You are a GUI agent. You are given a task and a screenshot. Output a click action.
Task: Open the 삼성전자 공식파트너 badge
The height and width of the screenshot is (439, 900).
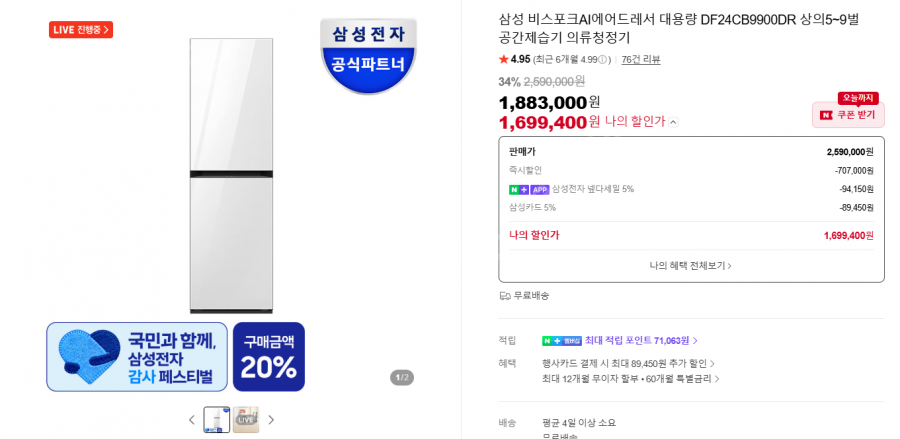[368, 56]
